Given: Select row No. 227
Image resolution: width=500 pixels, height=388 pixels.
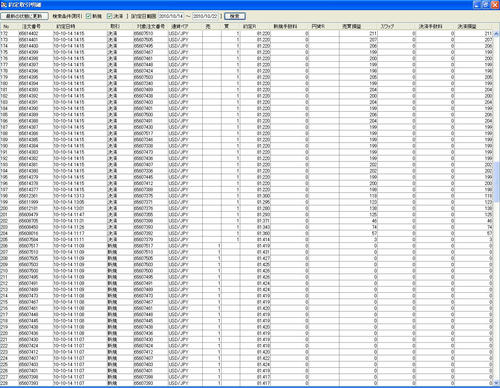Looking at the screenshot, I should 247,377.
